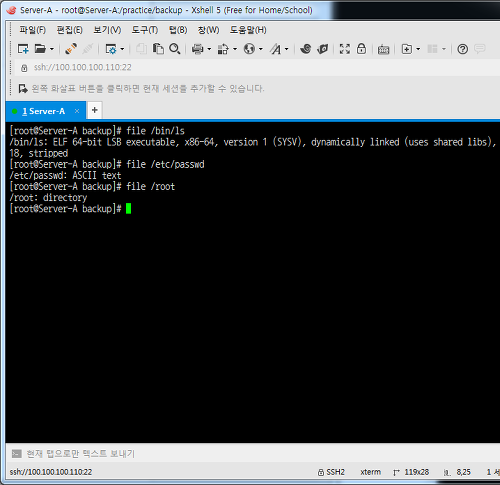Click the compose bar send-target icon
Screen dimensions: 500x485
17,454
